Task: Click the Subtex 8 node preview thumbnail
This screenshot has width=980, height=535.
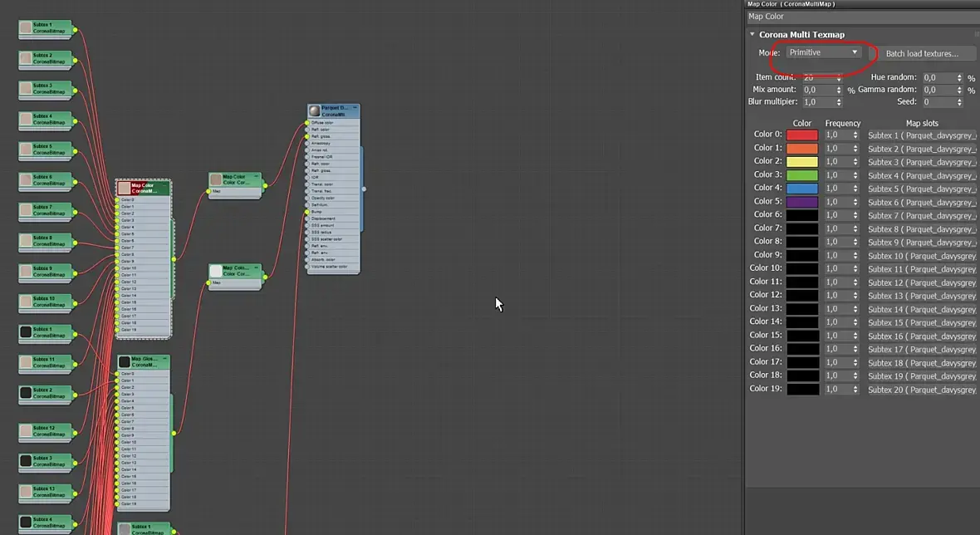Action: [x=26, y=241]
